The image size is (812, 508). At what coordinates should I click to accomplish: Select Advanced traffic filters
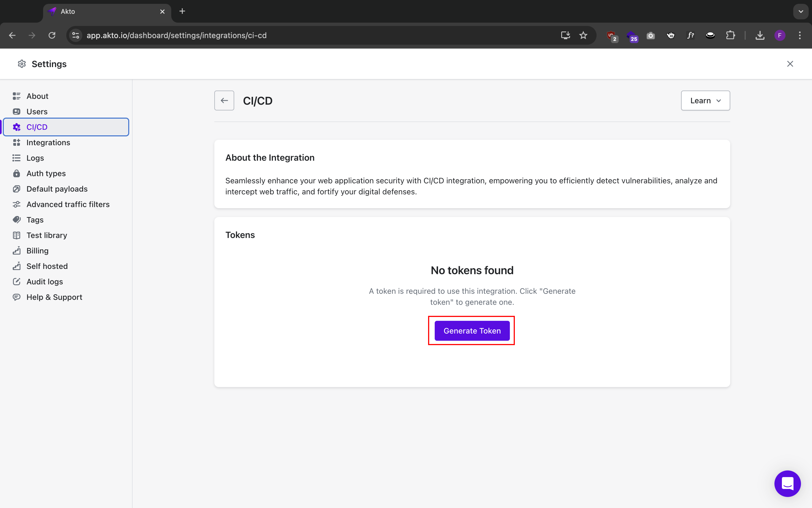pos(68,204)
